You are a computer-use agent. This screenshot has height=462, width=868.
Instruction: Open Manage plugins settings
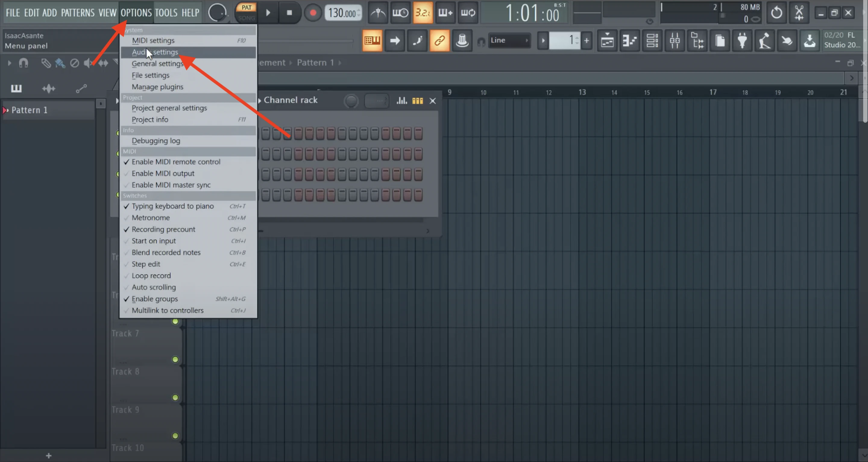(x=157, y=87)
